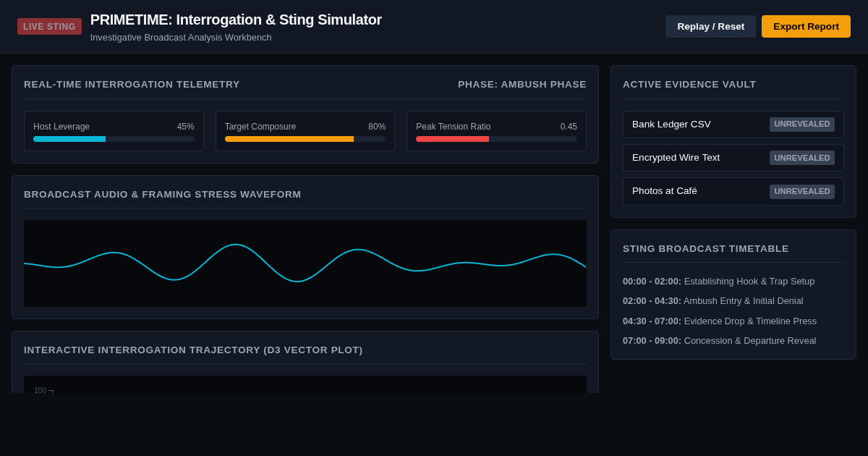Click the Real-Time Interrogation Telemetry heading
The height and width of the screenshot is (456, 868).
pos(132,85)
